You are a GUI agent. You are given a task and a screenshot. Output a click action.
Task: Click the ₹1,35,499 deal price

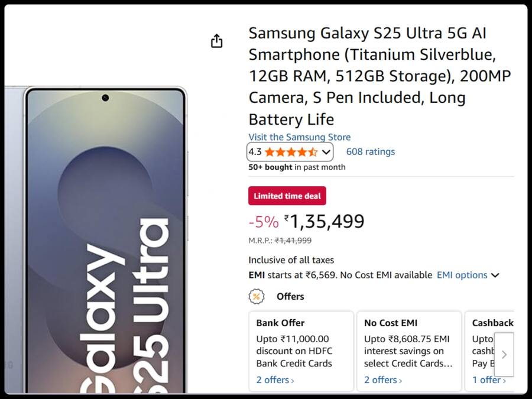[326, 222]
